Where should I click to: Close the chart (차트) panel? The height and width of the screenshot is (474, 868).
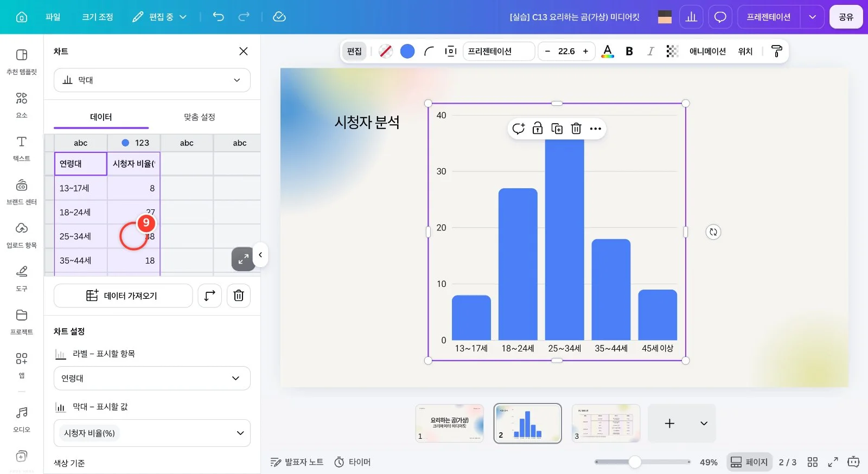(244, 51)
